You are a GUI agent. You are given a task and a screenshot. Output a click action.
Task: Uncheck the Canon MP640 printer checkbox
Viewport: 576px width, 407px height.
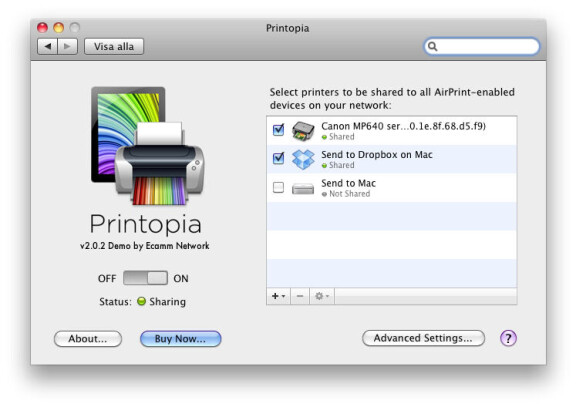coord(278,130)
